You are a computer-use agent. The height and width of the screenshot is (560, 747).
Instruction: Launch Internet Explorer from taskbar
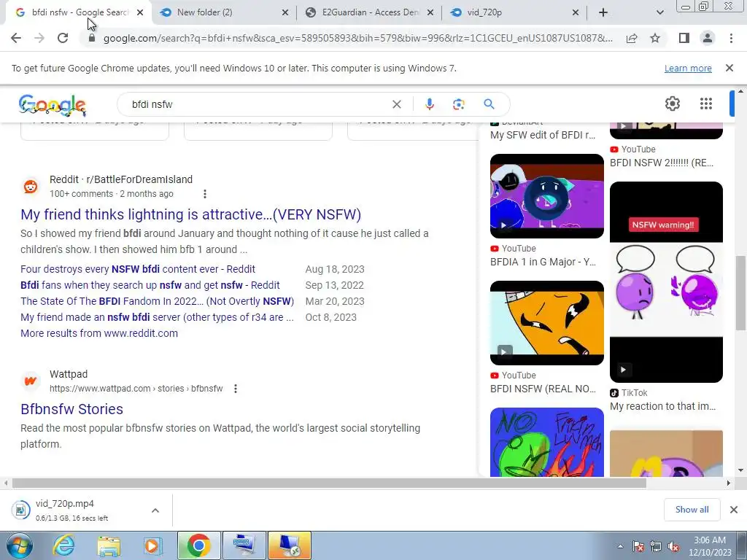64,545
